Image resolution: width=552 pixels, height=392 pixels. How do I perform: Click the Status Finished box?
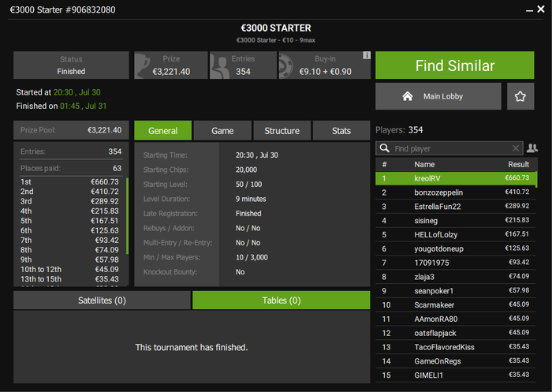[x=71, y=65]
